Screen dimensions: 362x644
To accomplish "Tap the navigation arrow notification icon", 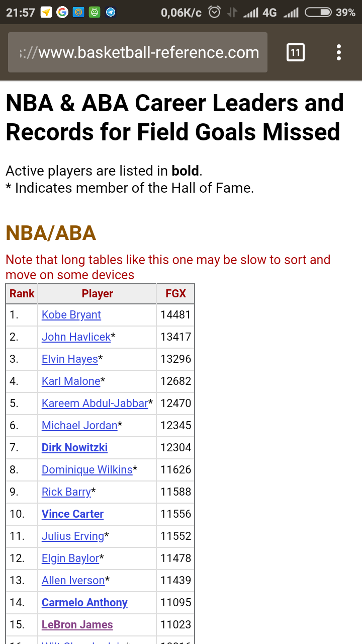I will click(x=46, y=13).
